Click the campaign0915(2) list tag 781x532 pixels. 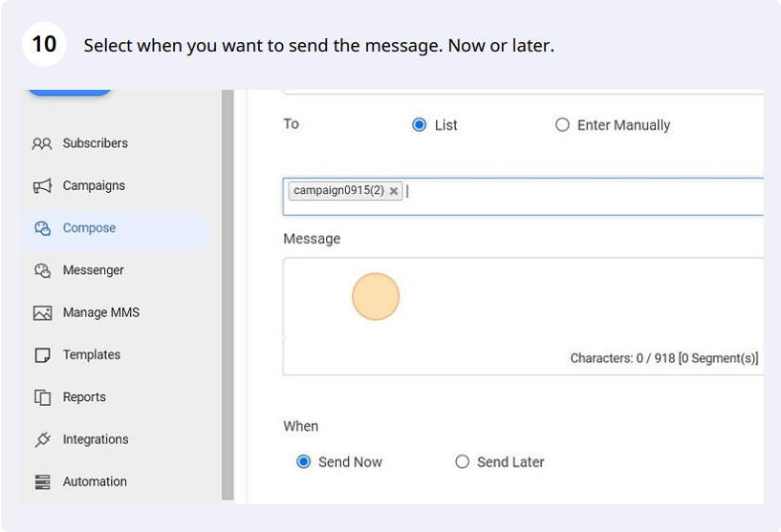click(345, 191)
